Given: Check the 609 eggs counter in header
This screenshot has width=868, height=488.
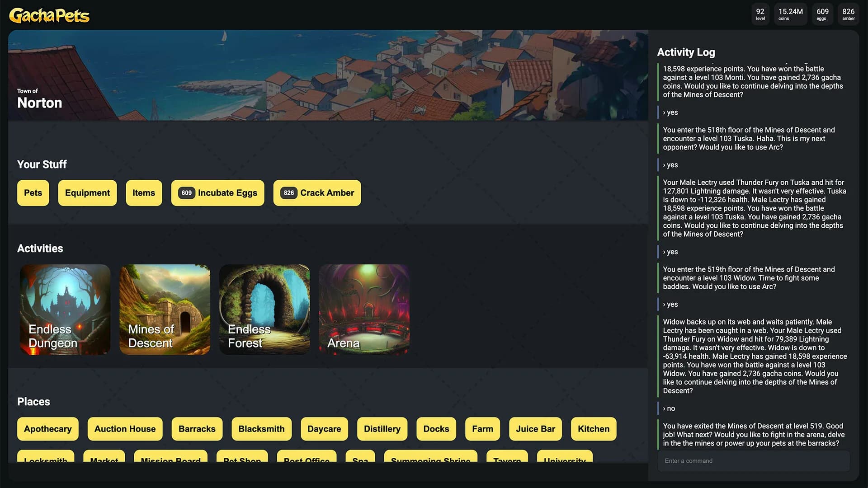Looking at the screenshot, I should click(822, 14).
